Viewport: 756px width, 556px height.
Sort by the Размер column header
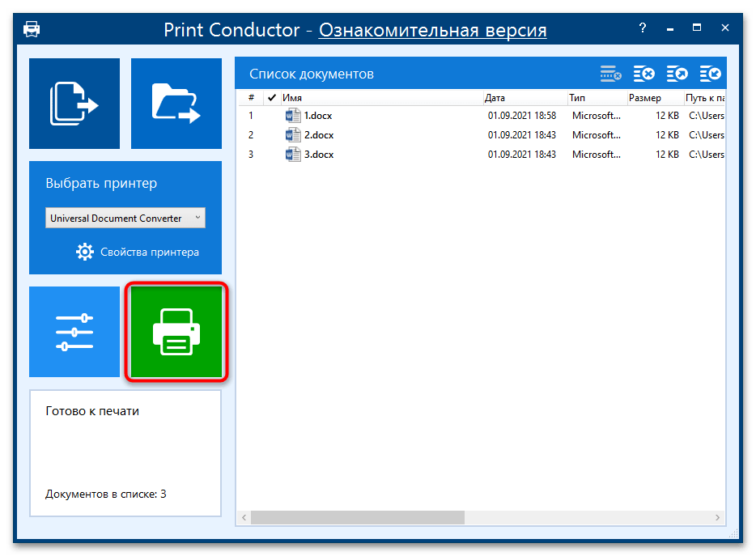pyautogui.click(x=655, y=98)
